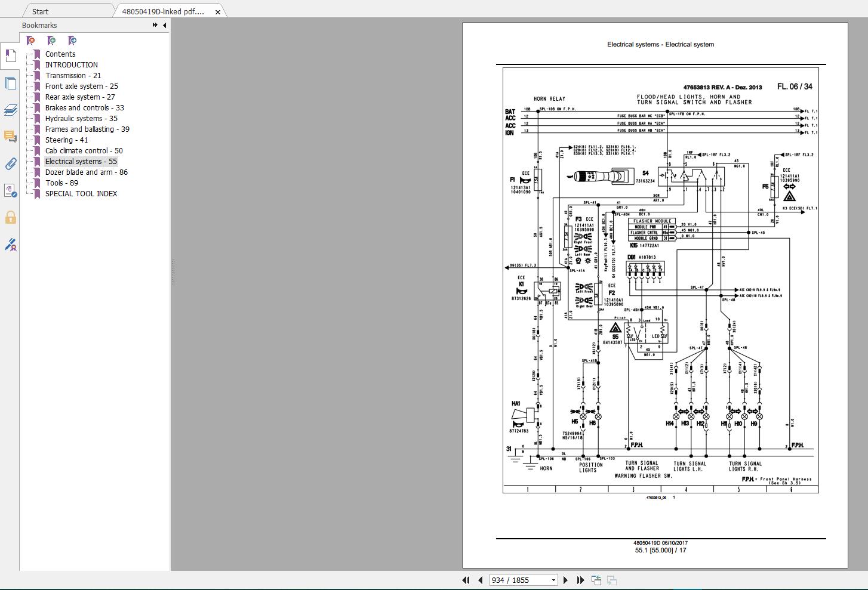Screen dimensions: 868x590
Task: Collapse the Bookmarks panel arrow
Action: coord(164,25)
